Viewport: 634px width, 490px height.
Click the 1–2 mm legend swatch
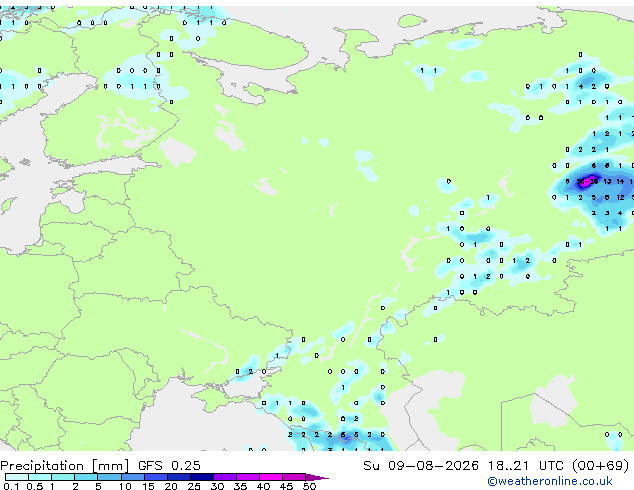[x=63, y=477]
